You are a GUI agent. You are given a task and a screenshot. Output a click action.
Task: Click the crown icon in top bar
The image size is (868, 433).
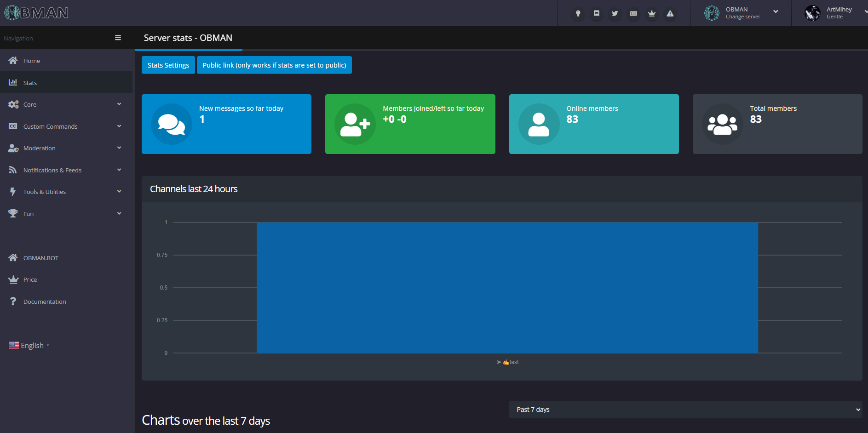(651, 13)
